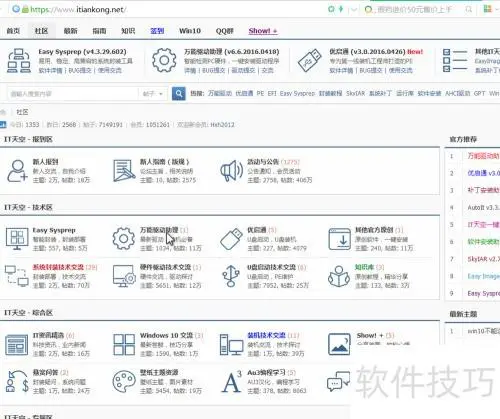500x419 pixels.
Task: Open the Win10 navigation tab
Action: 190,31
